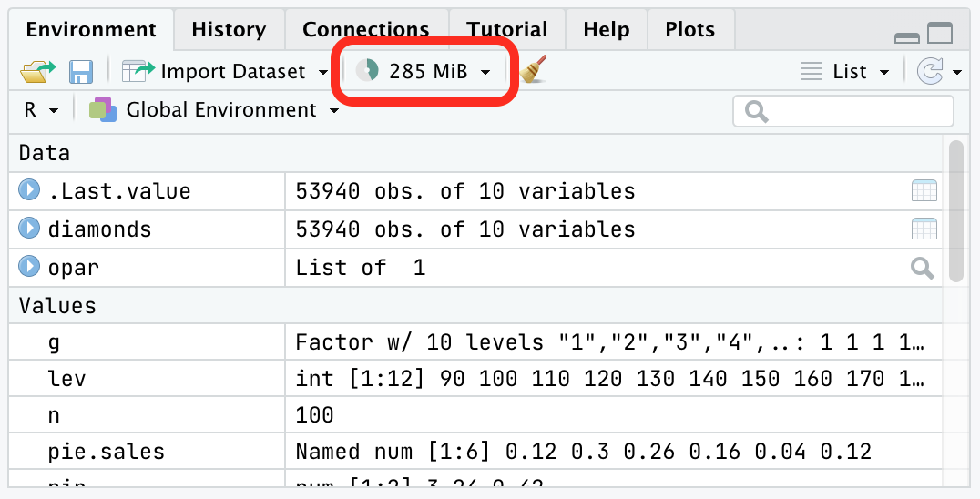
Task: Expand the opar list entry
Action: pyautogui.click(x=29, y=267)
